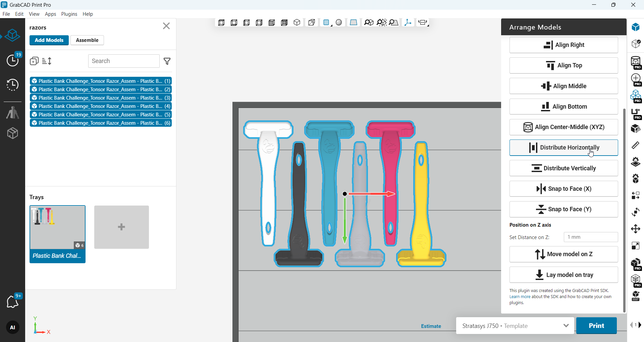The width and height of the screenshot is (644, 342).
Task: Open the Plugins menu
Action: pyautogui.click(x=69, y=14)
